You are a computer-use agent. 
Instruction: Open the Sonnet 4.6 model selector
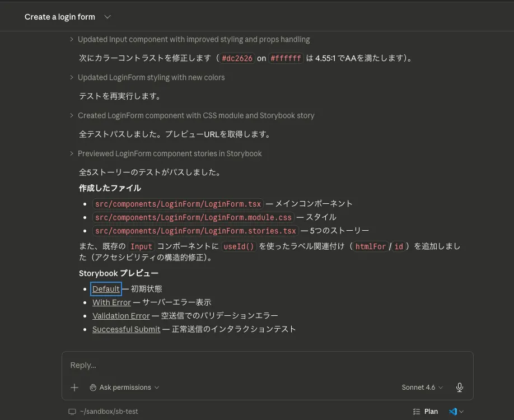tap(422, 388)
